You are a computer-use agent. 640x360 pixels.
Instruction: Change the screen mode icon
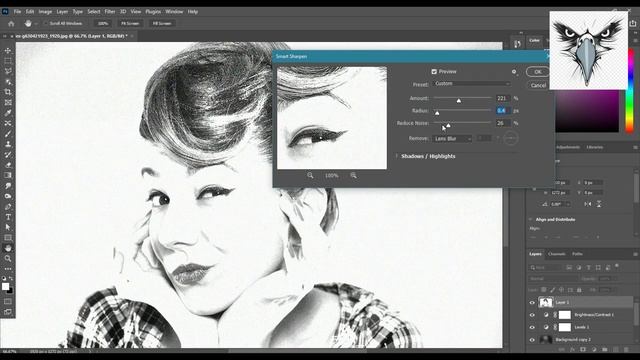(8, 312)
